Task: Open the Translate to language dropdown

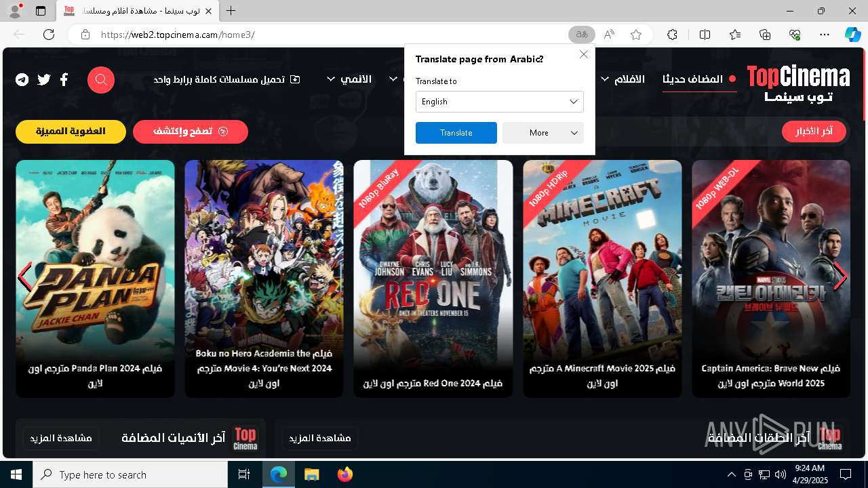Action: pos(500,102)
